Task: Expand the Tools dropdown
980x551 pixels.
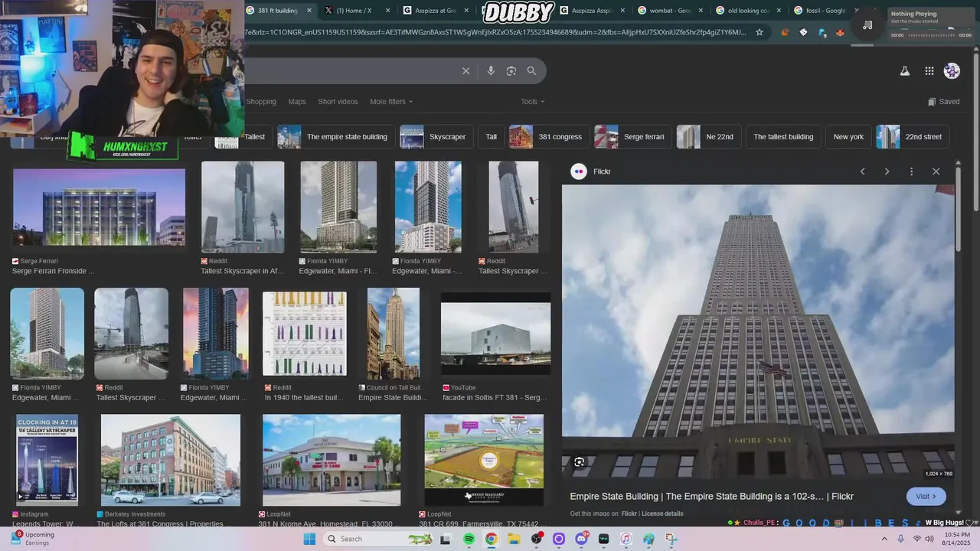Action: coord(533,102)
